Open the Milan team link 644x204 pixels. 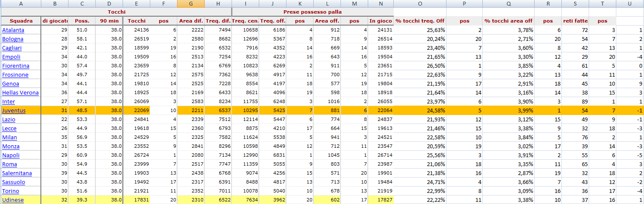point(9,137)
